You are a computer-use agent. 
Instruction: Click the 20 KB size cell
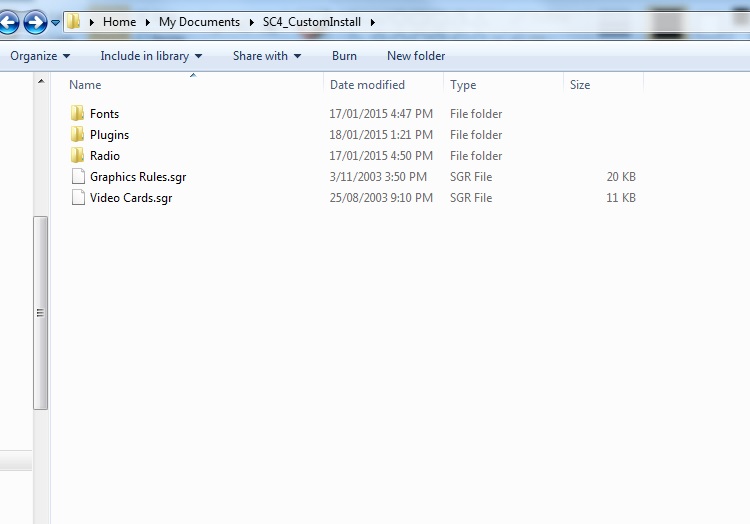621,177
